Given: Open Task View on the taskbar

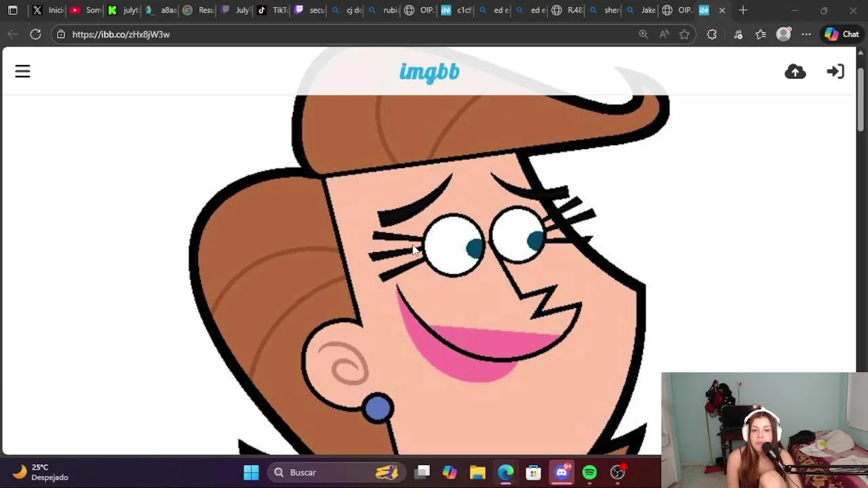Looking at the screenshot, I should tap(422, 472).
